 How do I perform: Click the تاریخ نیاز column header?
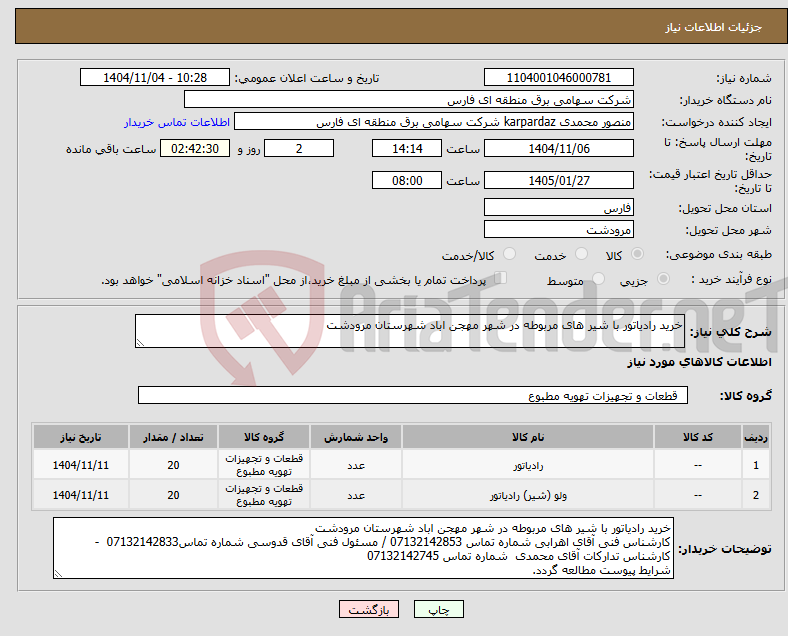coord(81,437)
